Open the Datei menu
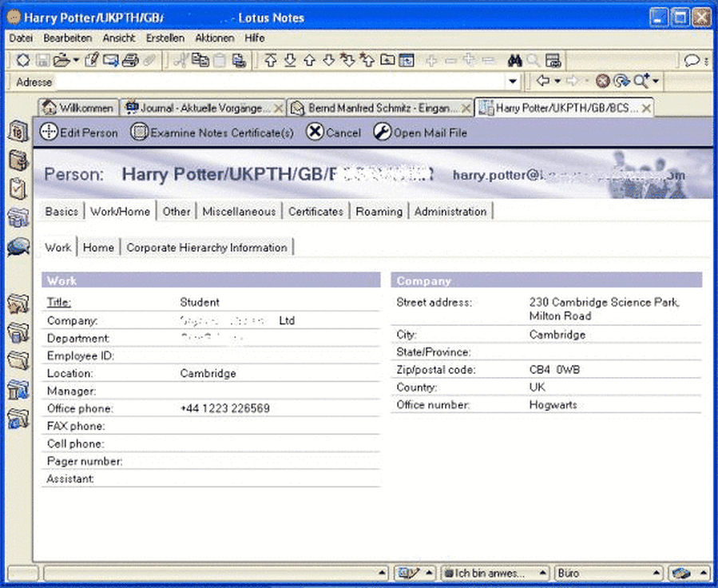Screen dimensions: 718x588 coord(21,38)
